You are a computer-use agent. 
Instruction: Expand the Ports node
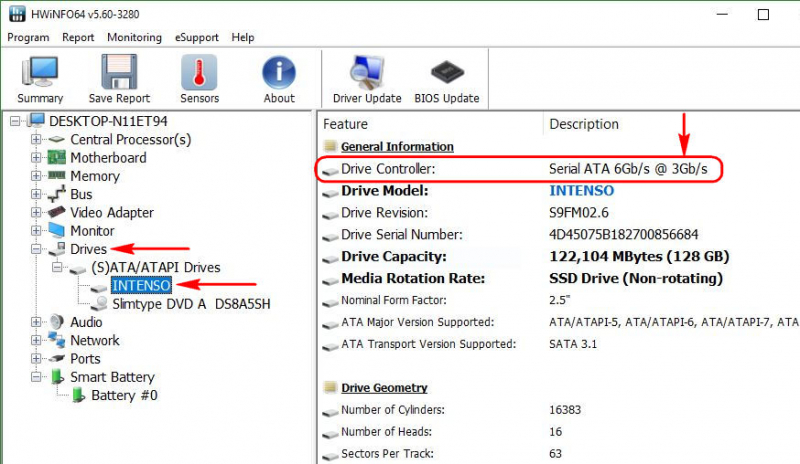[36, 359]
